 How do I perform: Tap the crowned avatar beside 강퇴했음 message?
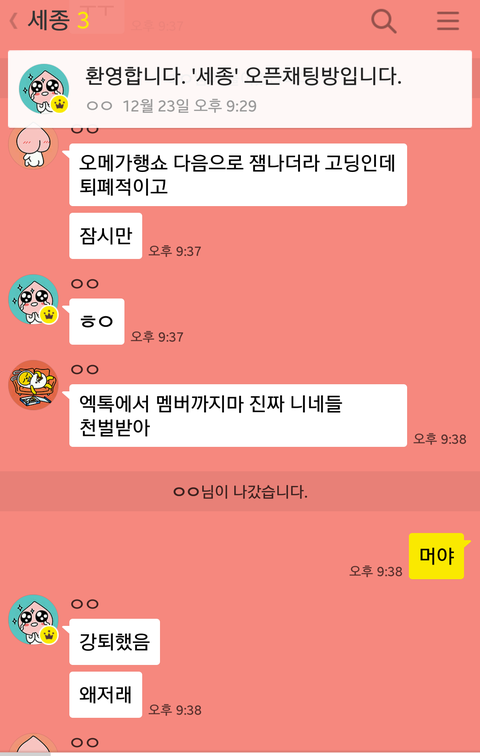(33, 620)
